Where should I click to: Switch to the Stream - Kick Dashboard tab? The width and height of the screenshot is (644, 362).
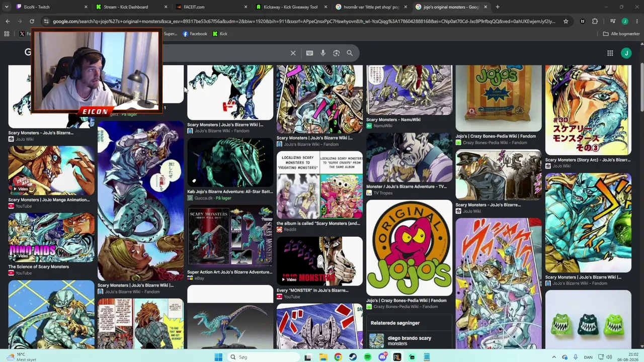(x=132, y=7)
